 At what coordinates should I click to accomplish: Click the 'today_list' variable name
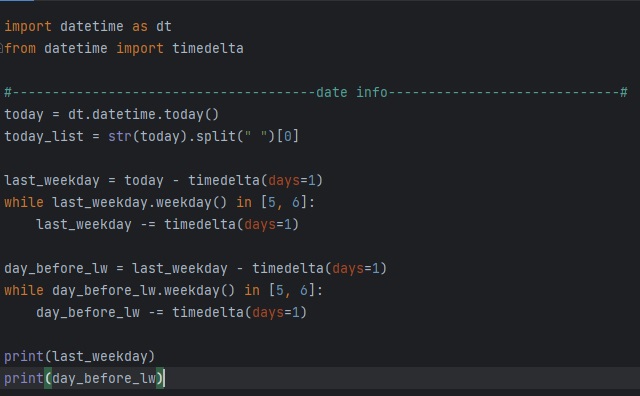(44, 137)
